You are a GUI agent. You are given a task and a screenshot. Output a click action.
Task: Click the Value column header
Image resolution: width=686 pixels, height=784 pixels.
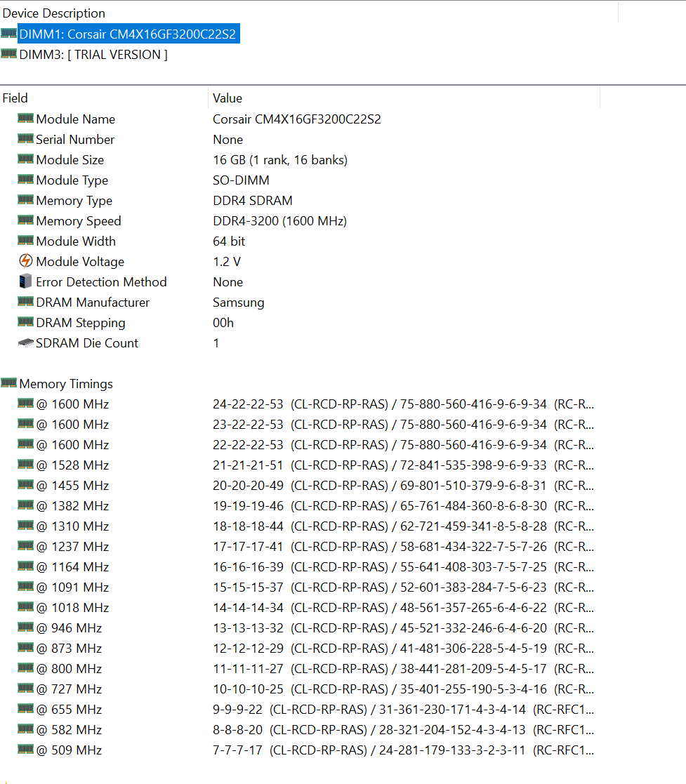click(x=227, y=98)
